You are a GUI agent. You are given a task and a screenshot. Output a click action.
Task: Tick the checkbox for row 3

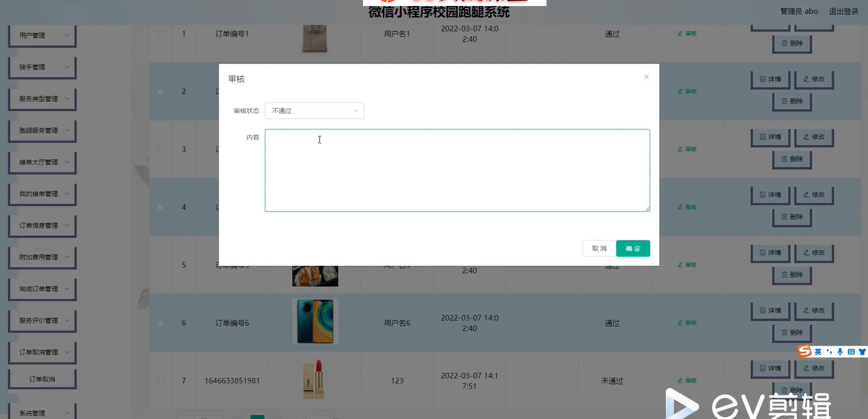(x=160, y=150)
